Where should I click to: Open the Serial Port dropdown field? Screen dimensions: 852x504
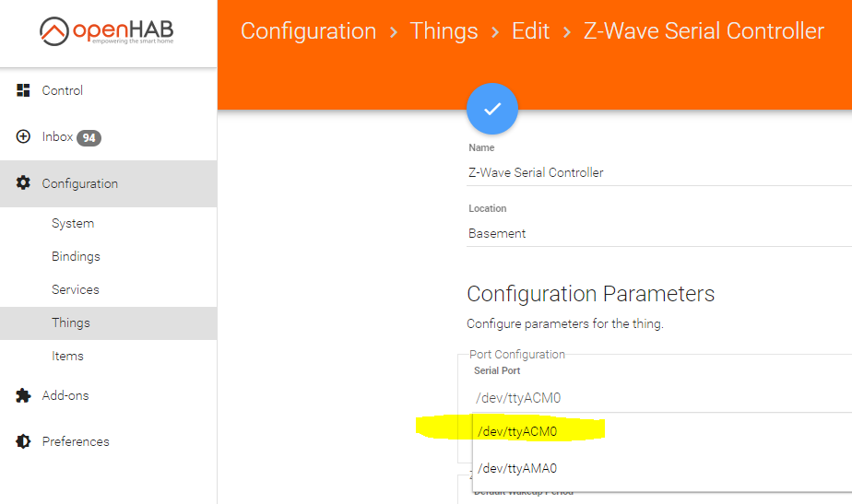(663, 398)
